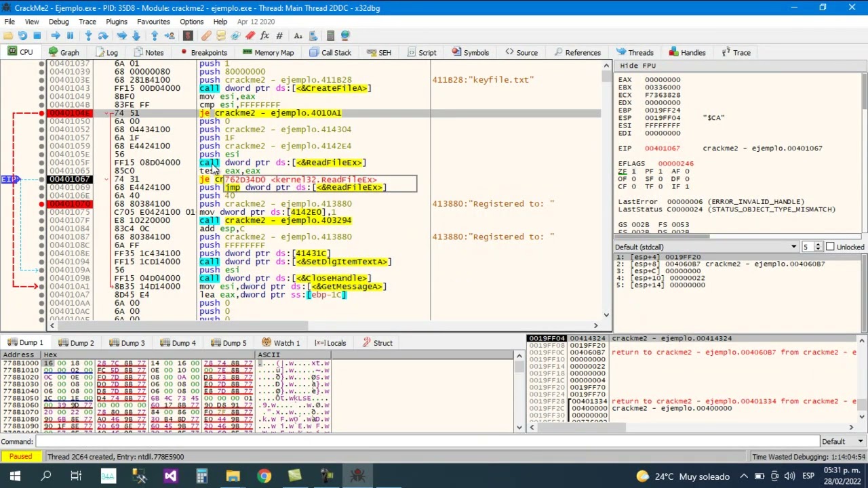This screenshot has height=488, width=868.
Task: Open a file with the folder icon
Action: 8,35
